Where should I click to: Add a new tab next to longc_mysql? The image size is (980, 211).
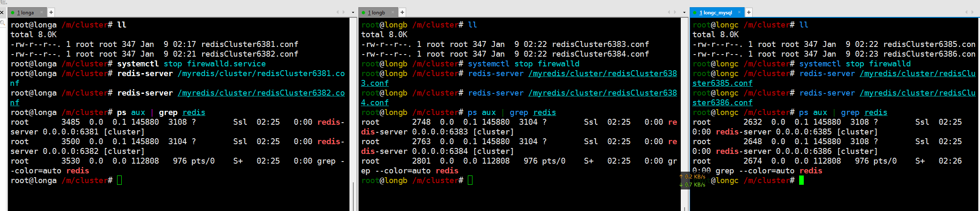(x=749, y=12)
